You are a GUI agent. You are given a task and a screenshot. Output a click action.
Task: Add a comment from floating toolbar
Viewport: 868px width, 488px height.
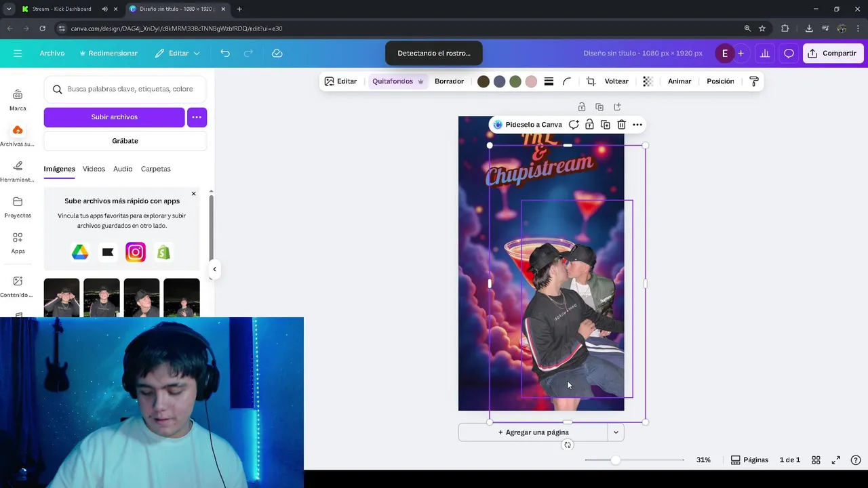[x=574, y=125]
